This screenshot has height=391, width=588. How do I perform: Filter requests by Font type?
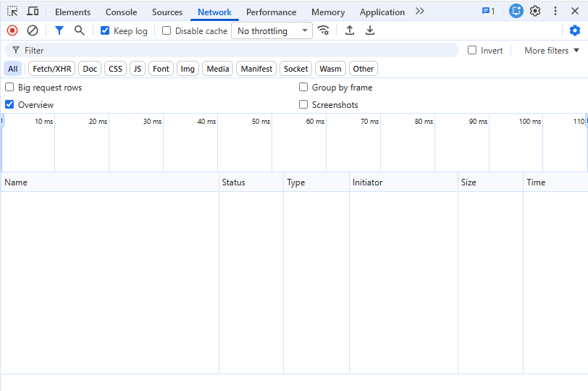click(x=161, y=69)
